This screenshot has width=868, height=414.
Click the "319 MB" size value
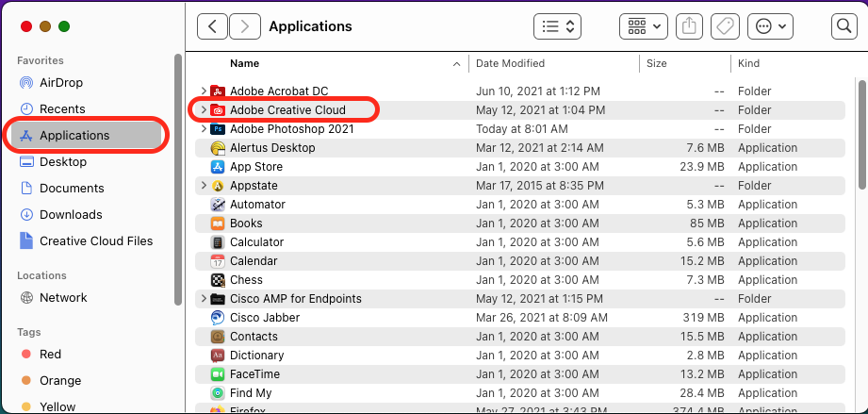(x=703, y=318)
